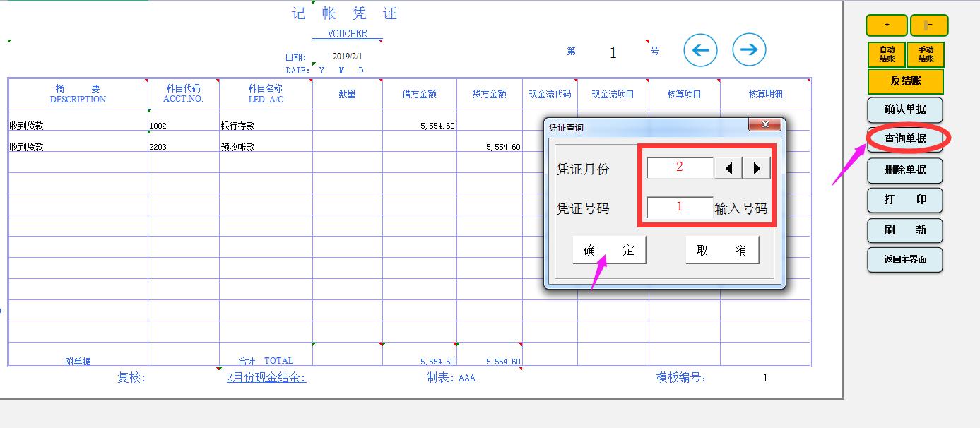Viewport: 980px width, 428px height.
Task: Click the 删除单据 button
Action: pos(905,170)
